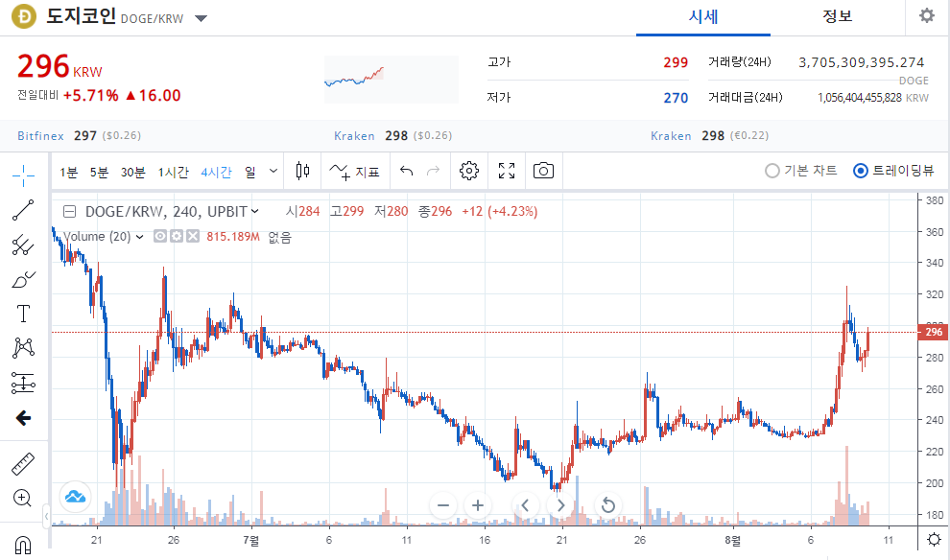Redo the chart action

(433, 172)
